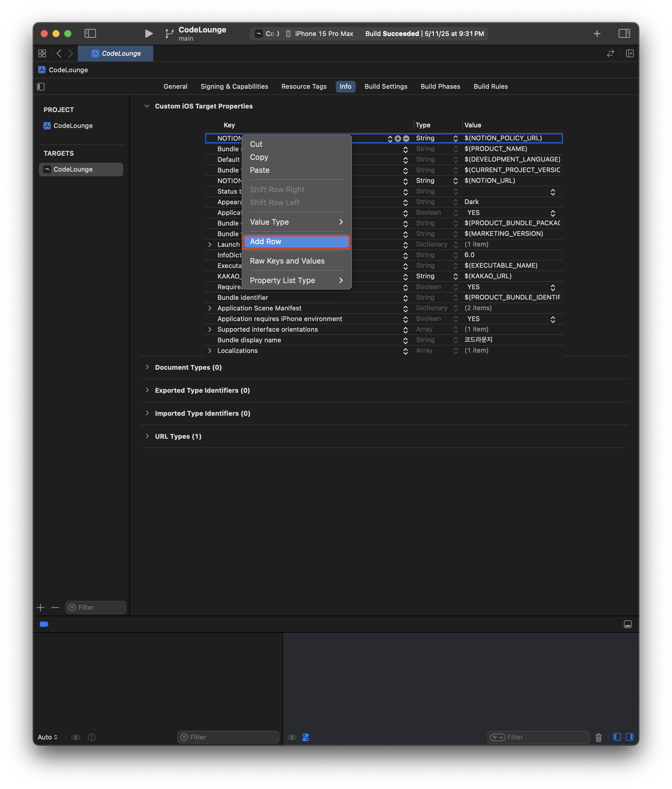Screen dimensions: 672x789
Task: Open related items grid icon
Action: coord(42,53)
